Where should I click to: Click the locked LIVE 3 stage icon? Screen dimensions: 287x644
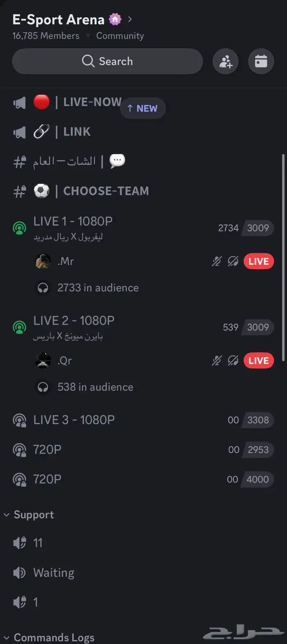tap(19, 420)
